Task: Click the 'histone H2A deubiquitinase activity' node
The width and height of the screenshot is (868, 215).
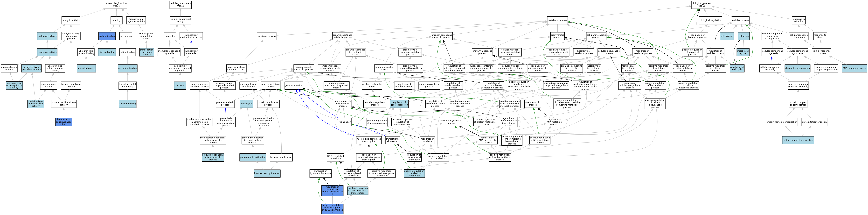Action: (64, 122)
